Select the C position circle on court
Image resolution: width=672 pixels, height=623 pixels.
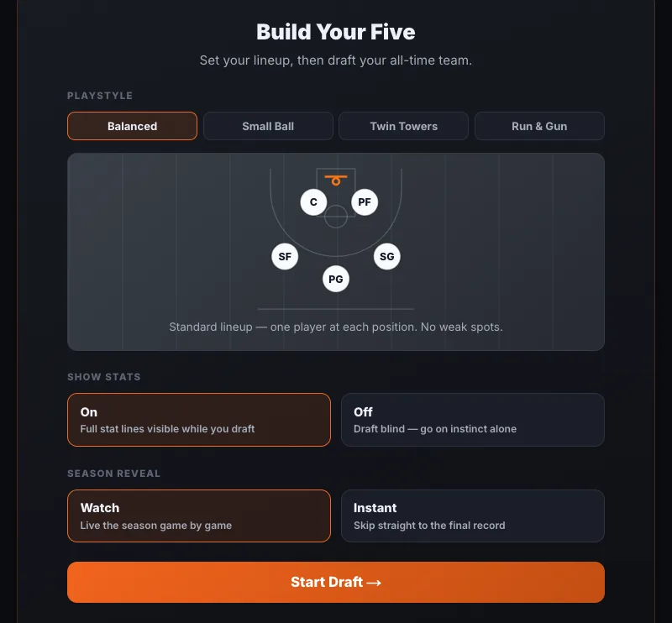click(313, 202)
